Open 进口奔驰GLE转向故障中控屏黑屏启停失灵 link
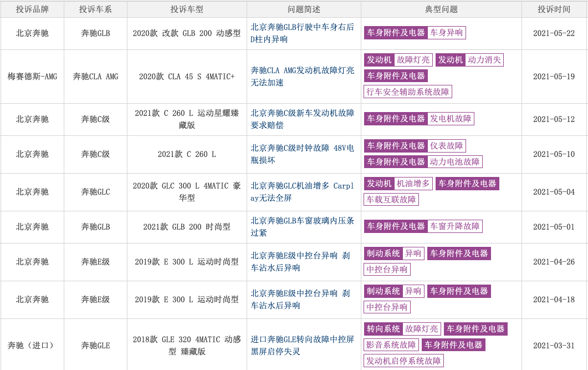Image resolution: width=588 pixels, height=370 pixels. pyautogui.click(x=302, y=345)
